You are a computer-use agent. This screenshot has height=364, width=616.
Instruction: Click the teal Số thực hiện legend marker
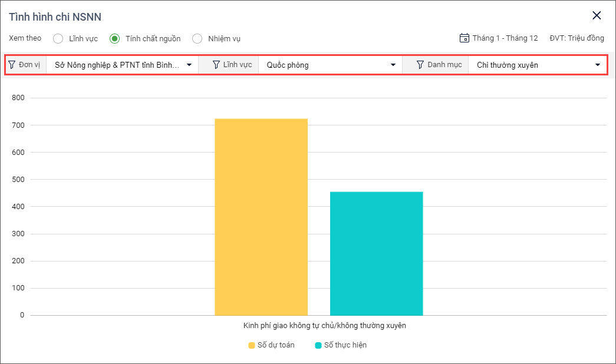coord(318,345)
